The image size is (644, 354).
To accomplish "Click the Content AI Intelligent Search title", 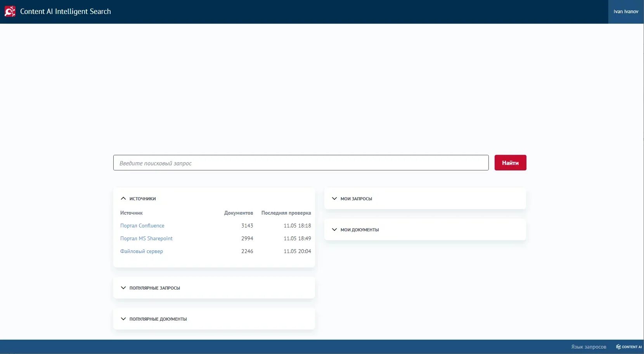I will (x=66, y=12).
